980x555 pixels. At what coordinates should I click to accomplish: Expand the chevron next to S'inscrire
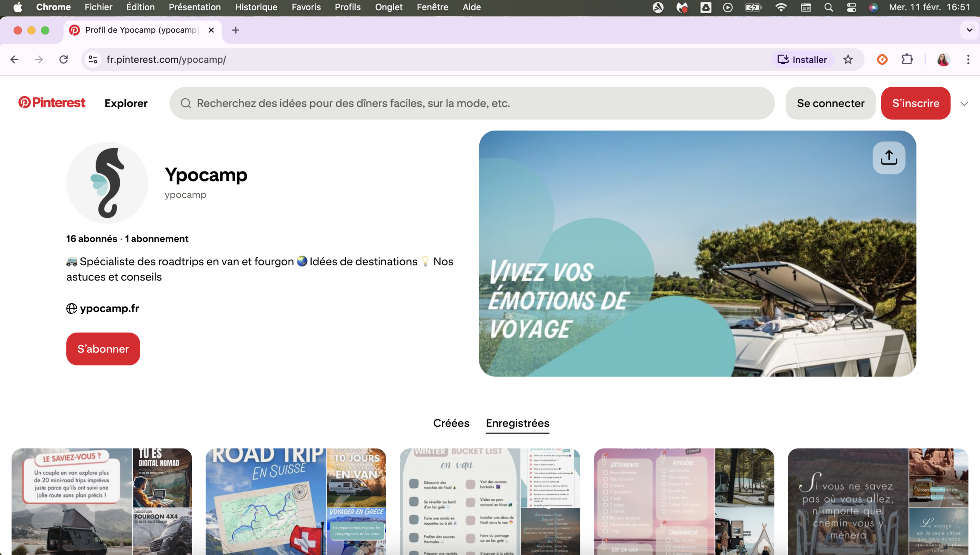[964, 103]
